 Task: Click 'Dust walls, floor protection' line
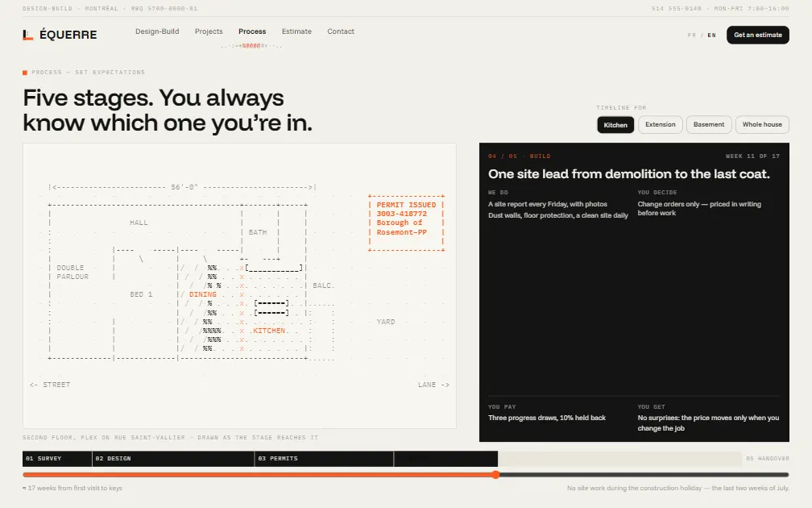(557, 215)
